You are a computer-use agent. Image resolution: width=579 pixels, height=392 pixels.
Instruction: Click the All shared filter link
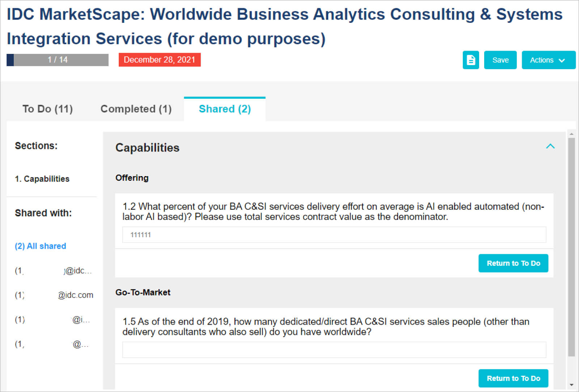(x=41, y=246)
